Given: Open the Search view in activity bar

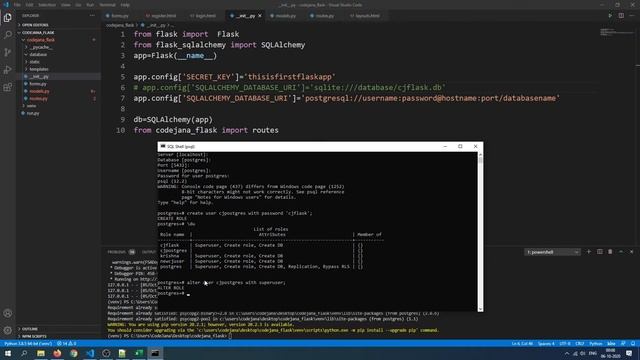Looking at the screenshot, I should [x=7, y=35].
